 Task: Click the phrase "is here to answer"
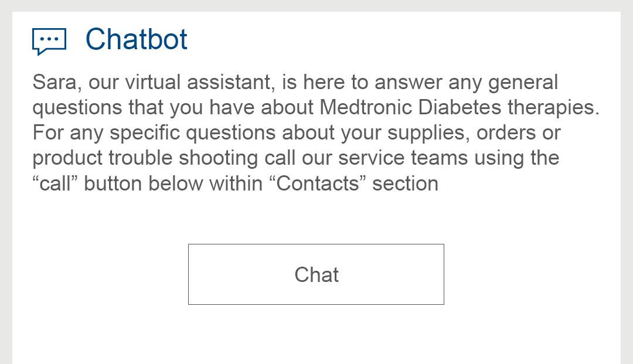tap(325, 82)
